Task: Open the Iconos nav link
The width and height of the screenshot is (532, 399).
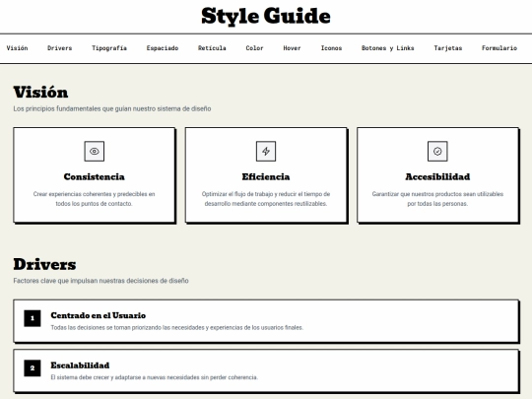Action: (331, 48)
